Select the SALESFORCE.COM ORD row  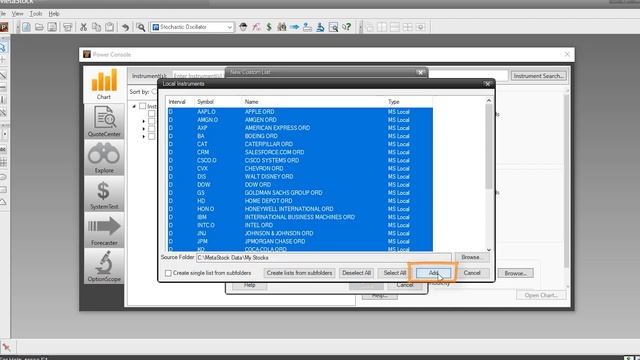(x=300, y=152)
